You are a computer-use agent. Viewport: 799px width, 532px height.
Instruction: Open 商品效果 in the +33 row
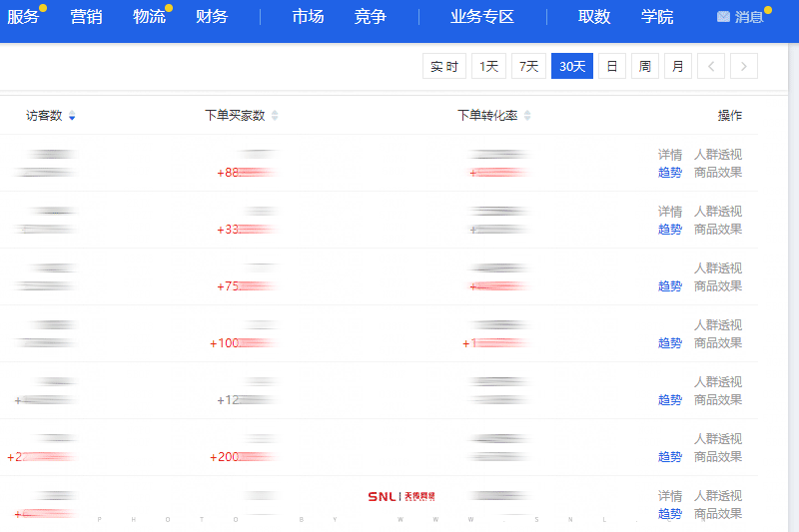[x=718, y=230]
